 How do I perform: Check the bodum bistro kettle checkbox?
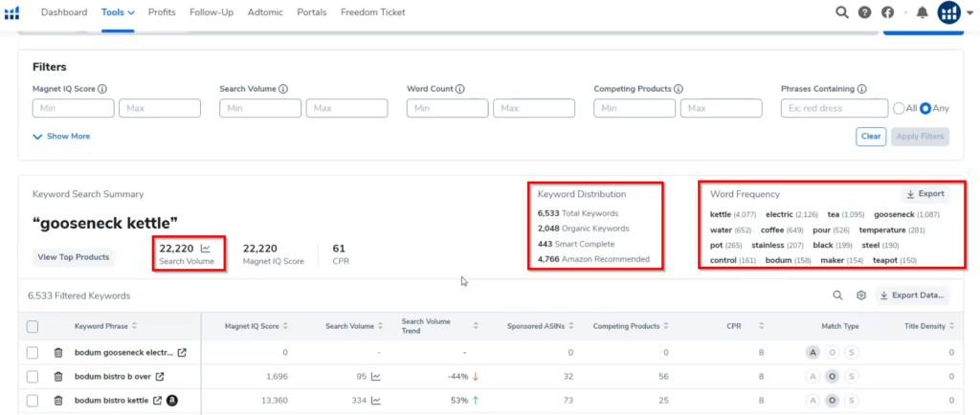(x=33, y=401)
